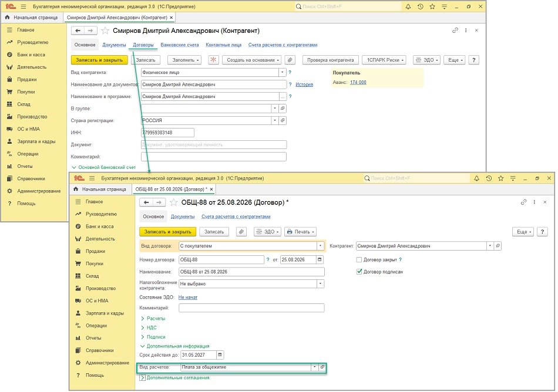Open Создать на основании button

[x=252, y=60]
